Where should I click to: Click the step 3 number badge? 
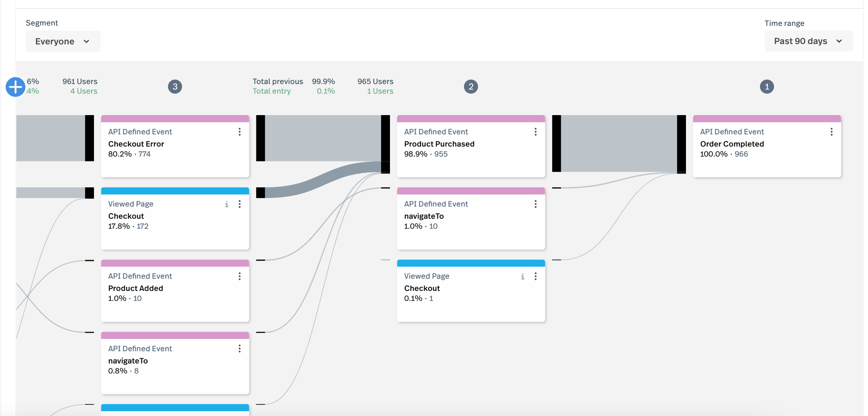pyautogui.click(x=175, y=87)
